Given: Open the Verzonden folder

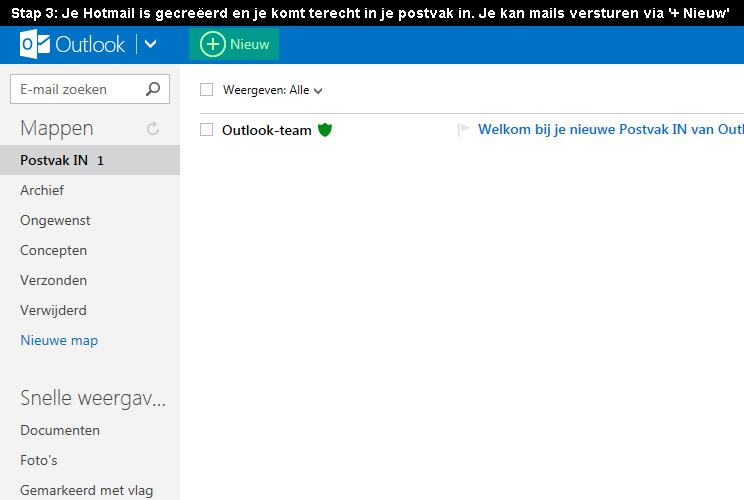Looking at the screenshot, I should [53, 280].
